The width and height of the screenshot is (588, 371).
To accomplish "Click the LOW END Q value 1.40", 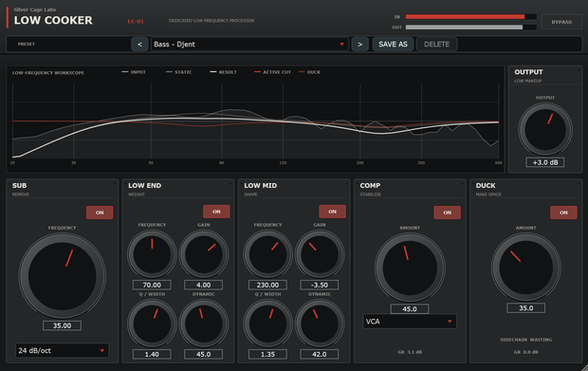I will tap(152, 354).
